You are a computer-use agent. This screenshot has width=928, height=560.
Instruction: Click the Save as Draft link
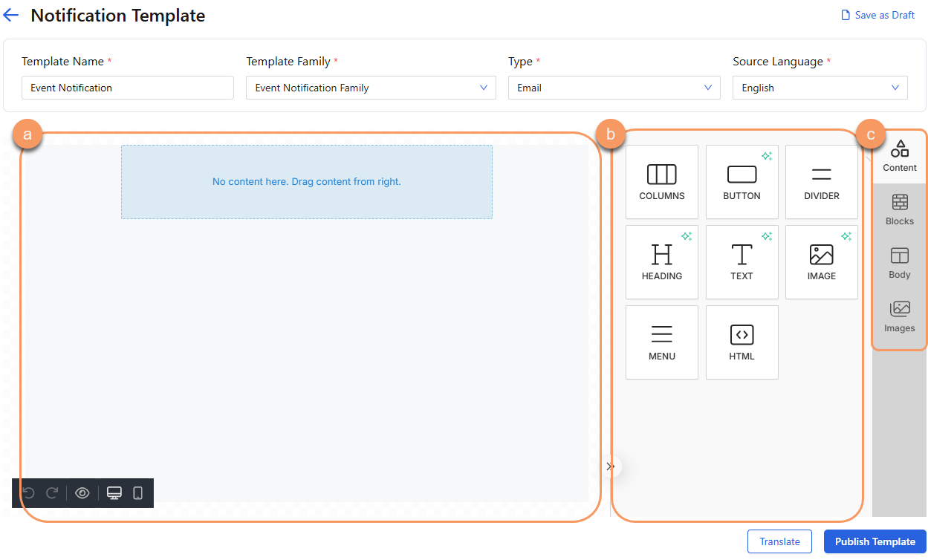click(x=877, y=15)
